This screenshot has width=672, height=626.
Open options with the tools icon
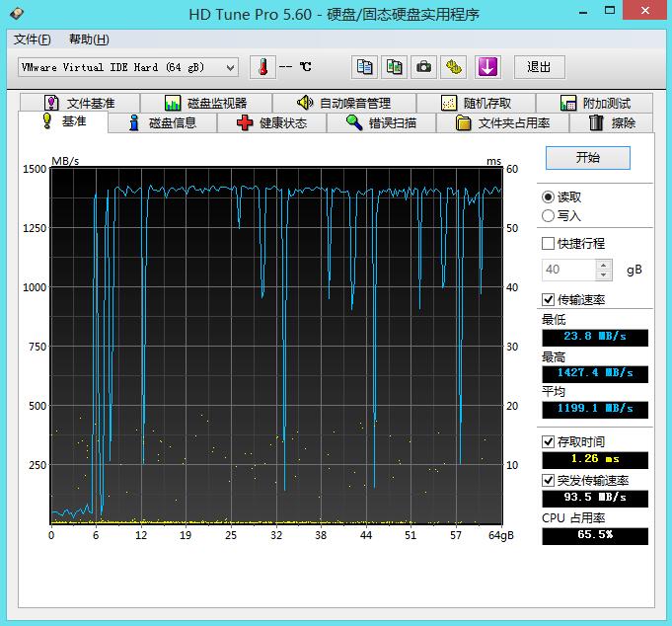(x=454, y=67)
